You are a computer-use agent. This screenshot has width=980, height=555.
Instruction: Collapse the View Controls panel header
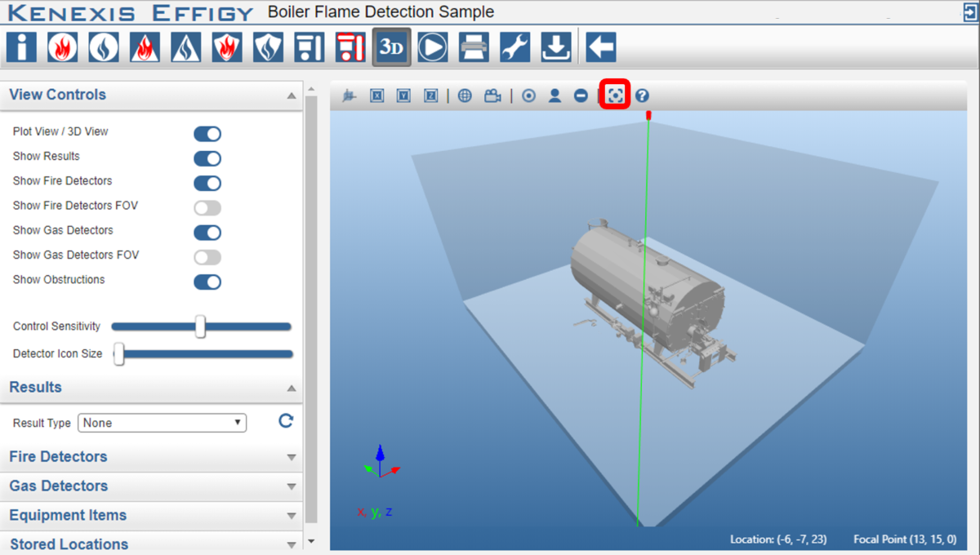(151, 95)
